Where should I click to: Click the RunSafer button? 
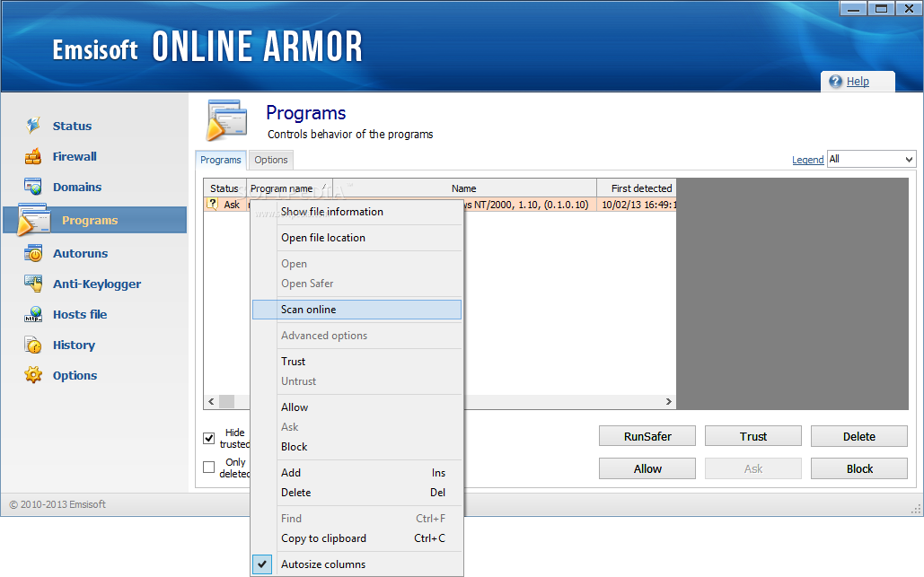click(x=647, y=436)
